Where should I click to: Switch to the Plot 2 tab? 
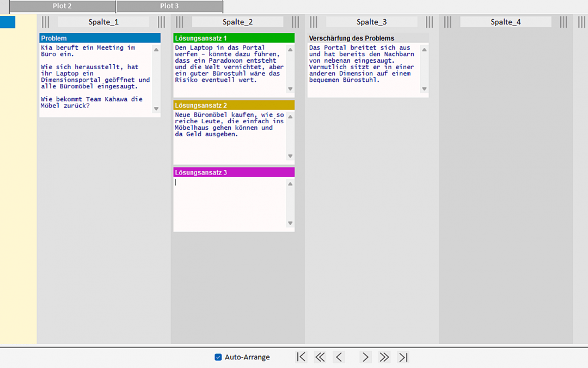coord(62,6)
